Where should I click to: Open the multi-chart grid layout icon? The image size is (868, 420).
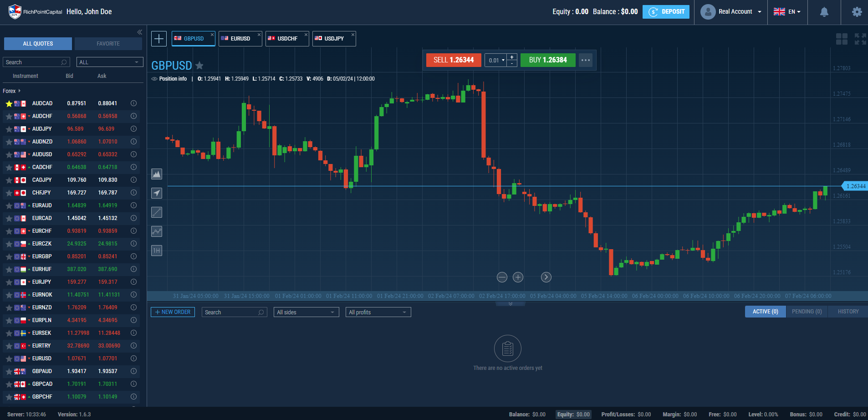point(842,39)
